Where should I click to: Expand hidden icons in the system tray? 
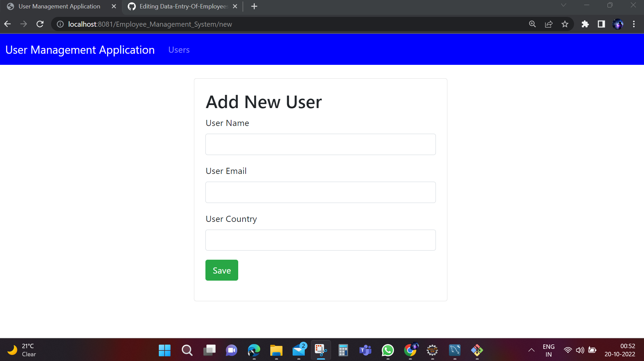(531, 350)
